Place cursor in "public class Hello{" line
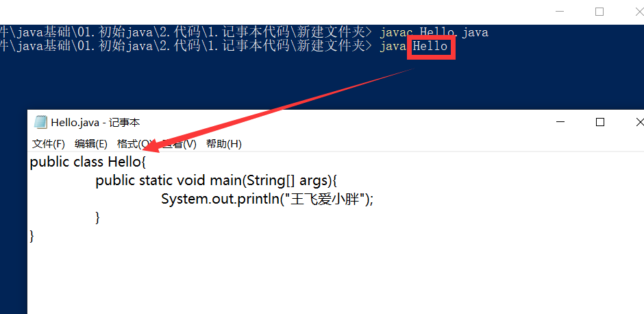Screen dimensions: 644x314 pos(88,162)
